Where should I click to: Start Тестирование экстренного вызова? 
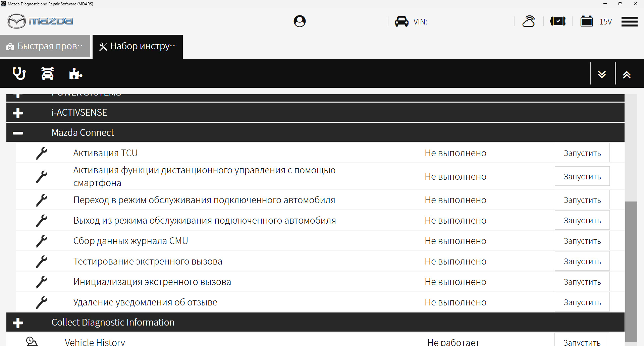pos(582,261)
